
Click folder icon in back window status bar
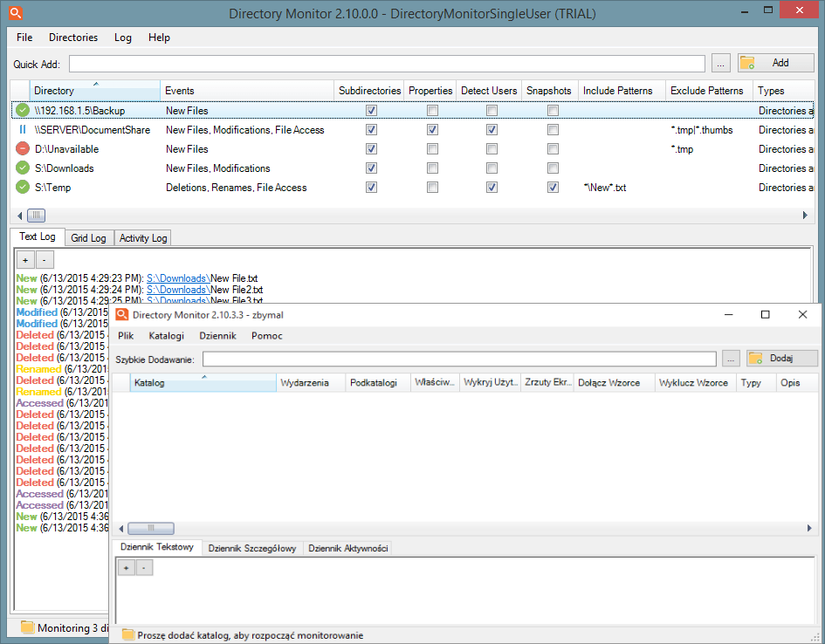27,627
